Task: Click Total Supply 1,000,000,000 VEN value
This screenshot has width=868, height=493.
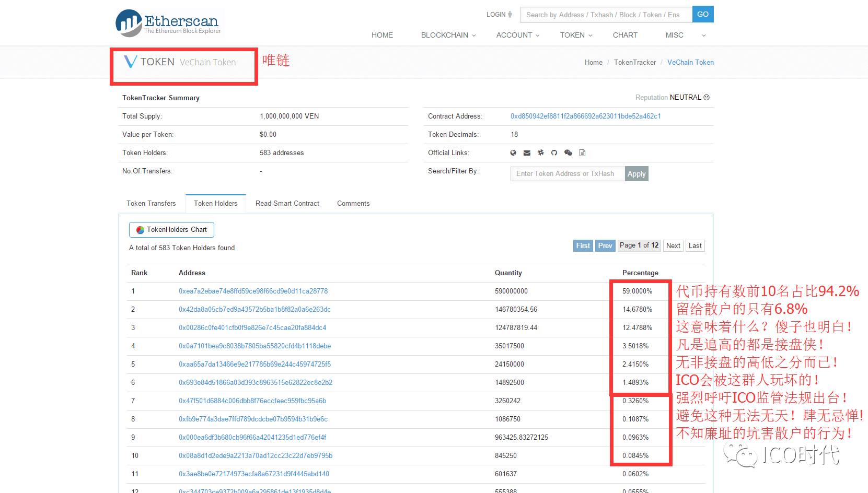Action: (289, 116)
